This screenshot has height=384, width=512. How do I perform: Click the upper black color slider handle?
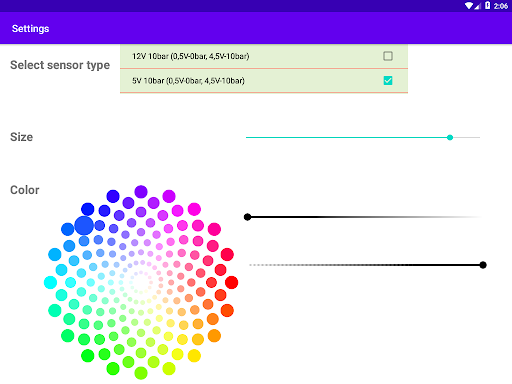pyautogui.click(x=247, y=217)
